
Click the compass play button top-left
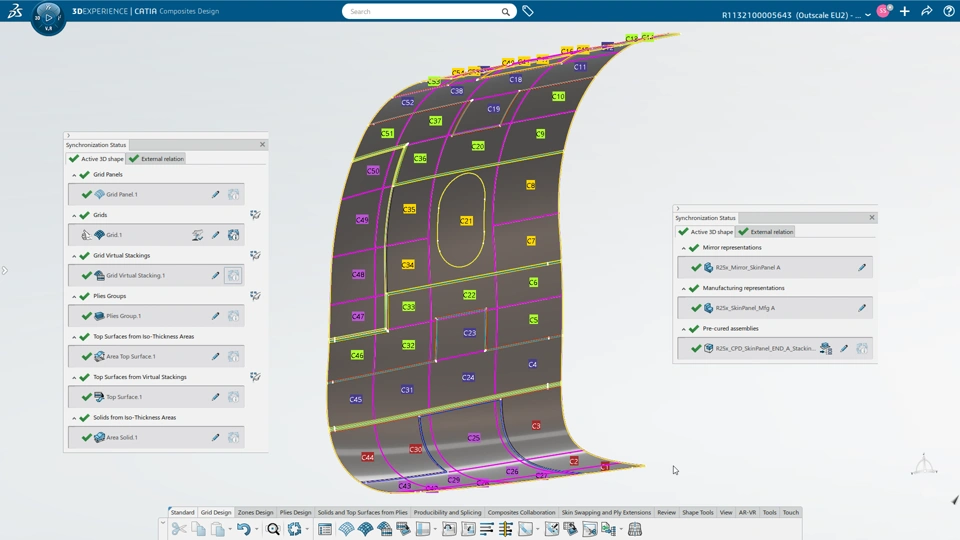tap(48, 17)
